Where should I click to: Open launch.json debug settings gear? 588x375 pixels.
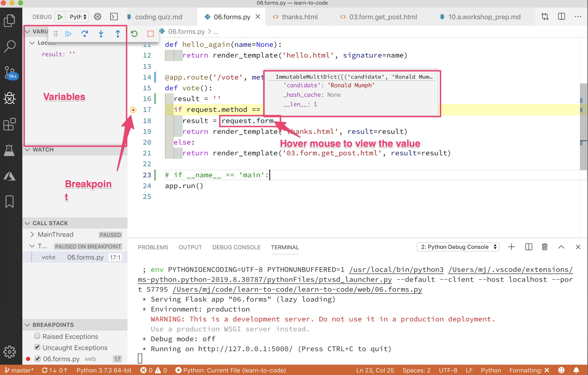coord(98,17)
